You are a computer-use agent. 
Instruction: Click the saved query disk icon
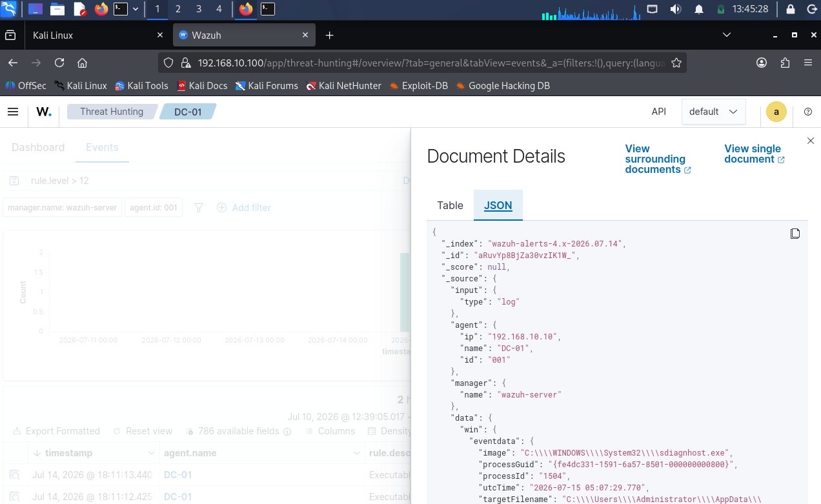point(15,181)
